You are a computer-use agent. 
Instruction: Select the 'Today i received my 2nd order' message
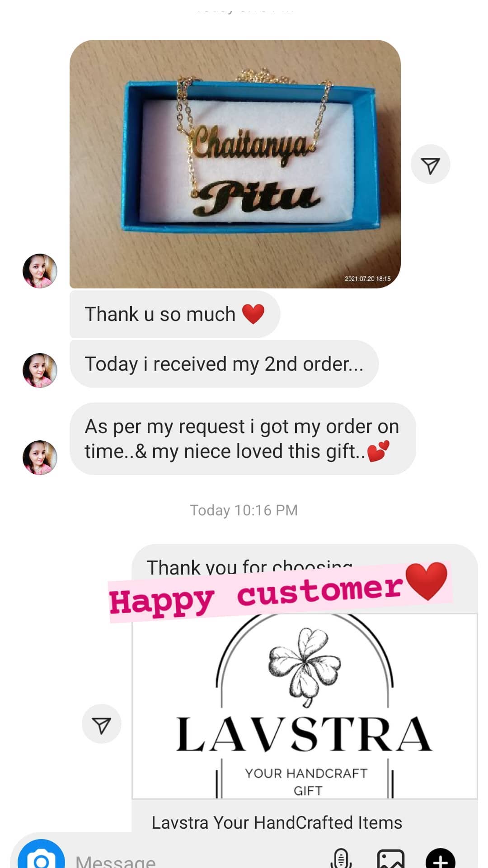coord(224,364)
